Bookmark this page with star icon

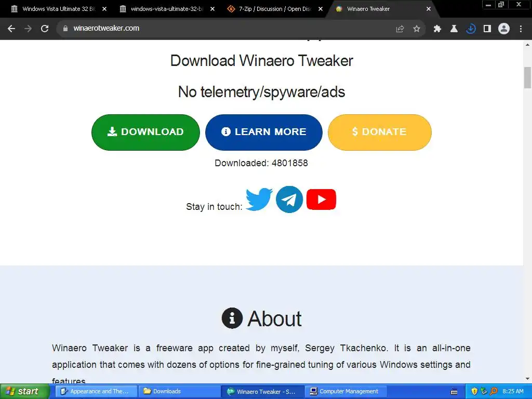pyautogui.click(x=417, y=29)
